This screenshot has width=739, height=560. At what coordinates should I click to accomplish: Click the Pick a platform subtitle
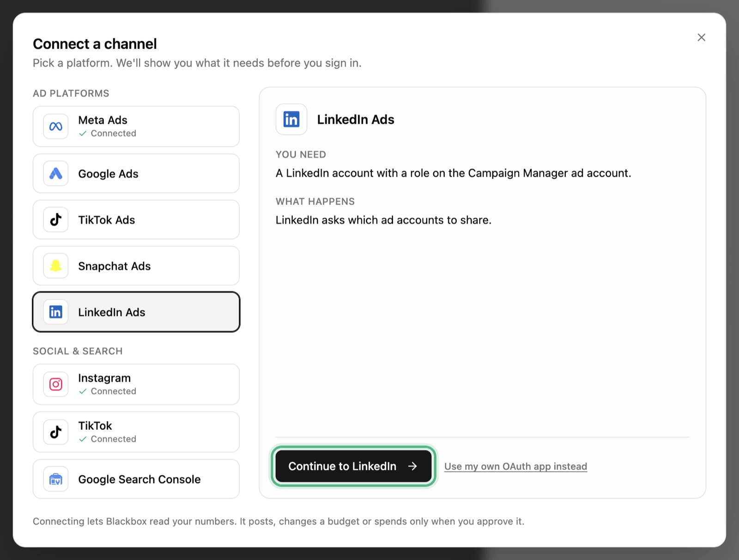[x=197, y=63]
